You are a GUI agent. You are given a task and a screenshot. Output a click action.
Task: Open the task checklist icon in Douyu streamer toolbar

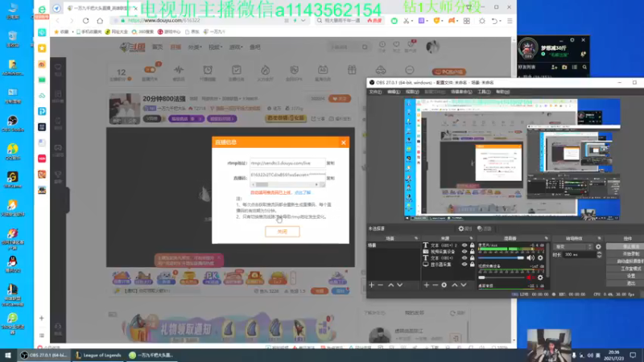[237, 70]
